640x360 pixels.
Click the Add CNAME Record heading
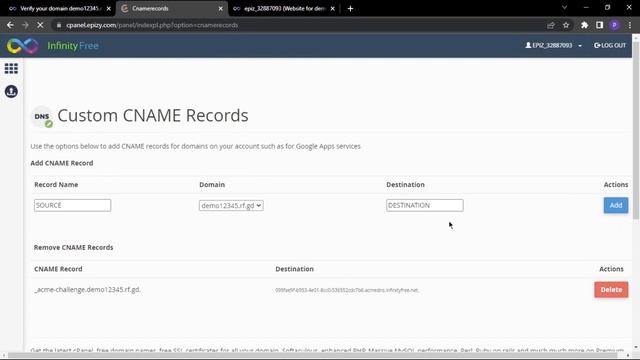[x=62, y=163]
